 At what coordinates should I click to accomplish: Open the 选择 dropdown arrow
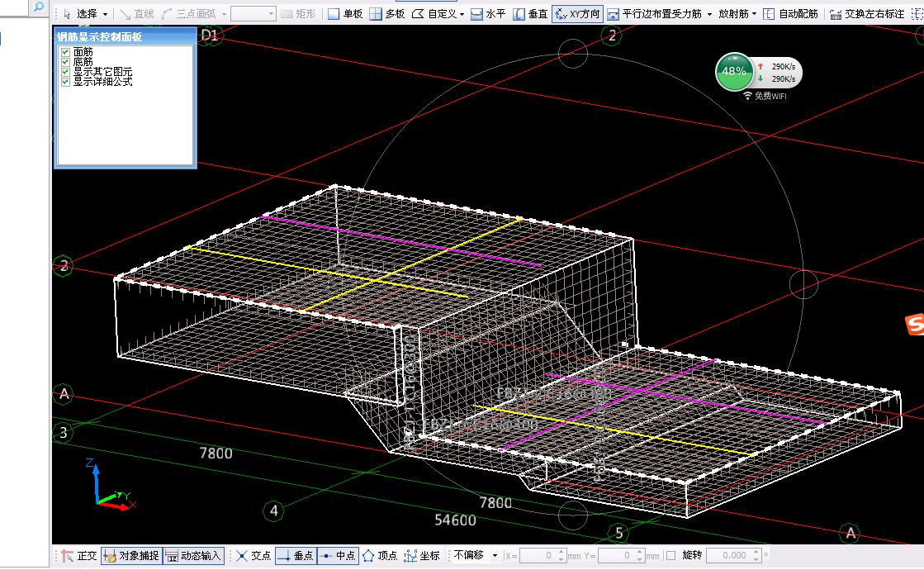click(106, 13)
